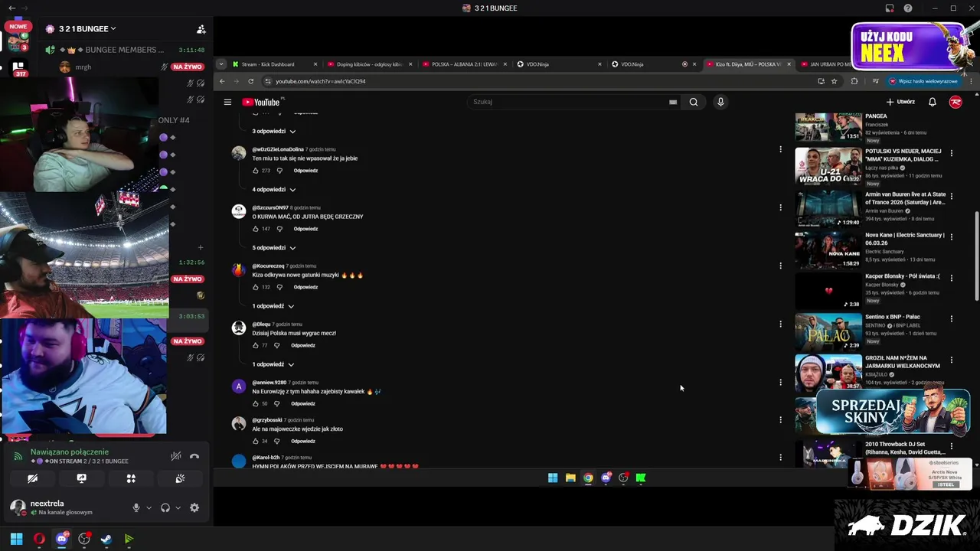Toggle Discord noise suppression icon
The height and width of the screenshot is (551, 980).
point(176,456)
